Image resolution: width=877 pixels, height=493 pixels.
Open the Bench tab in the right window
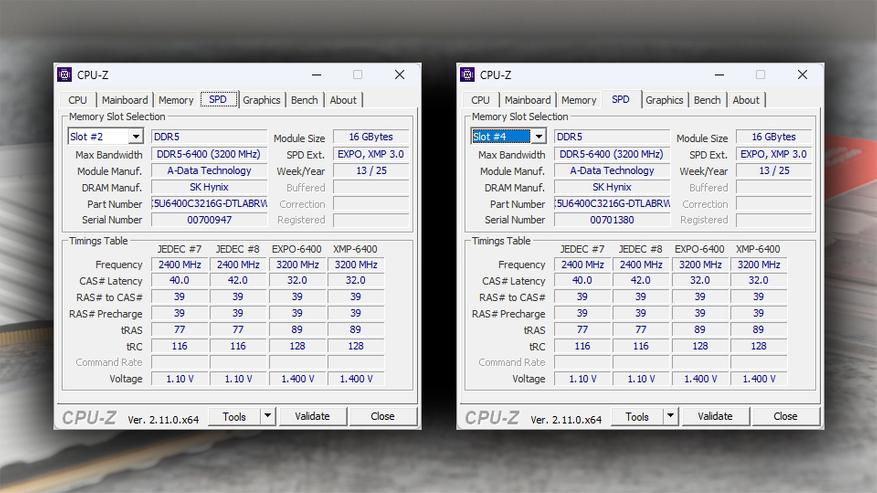point(707,100)
